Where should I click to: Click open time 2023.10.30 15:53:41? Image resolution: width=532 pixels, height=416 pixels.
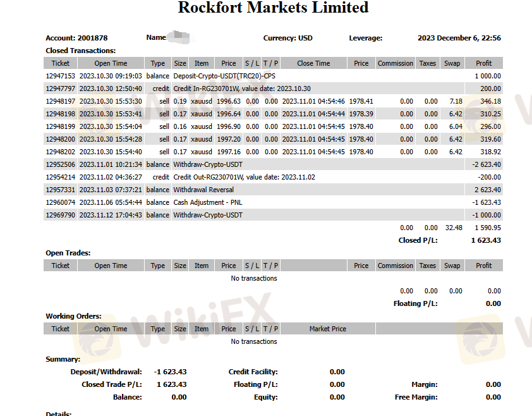[111, 114]
